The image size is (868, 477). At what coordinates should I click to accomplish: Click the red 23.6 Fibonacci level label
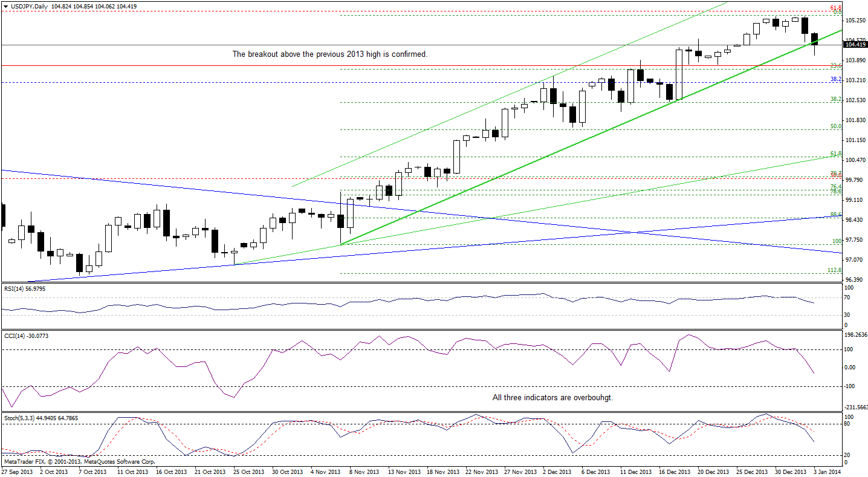tap(836, 65)
